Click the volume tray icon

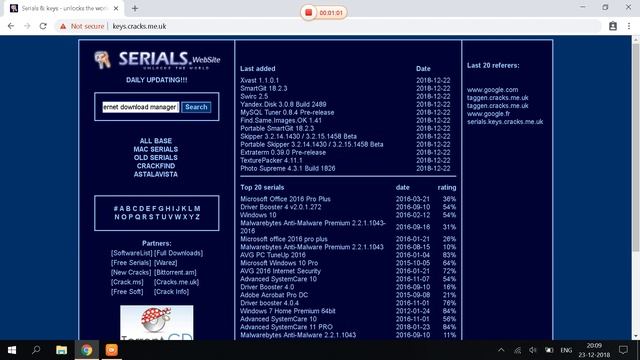coord(533,350)
